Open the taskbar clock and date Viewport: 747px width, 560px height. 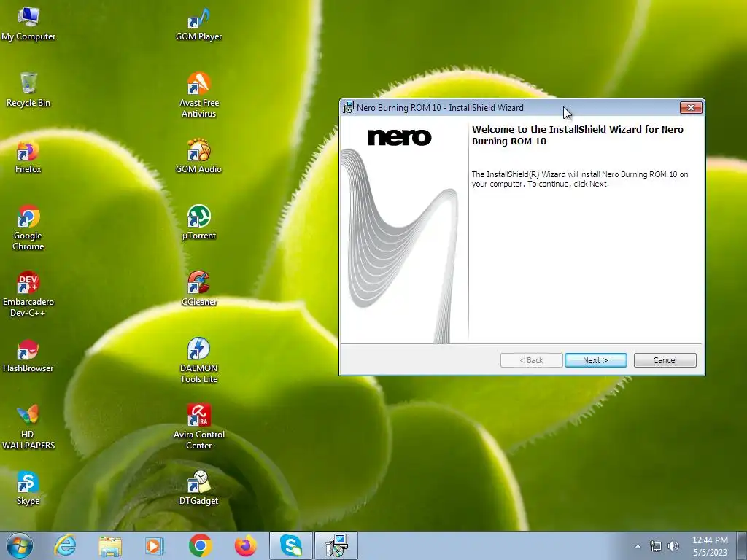pos(710,546)
